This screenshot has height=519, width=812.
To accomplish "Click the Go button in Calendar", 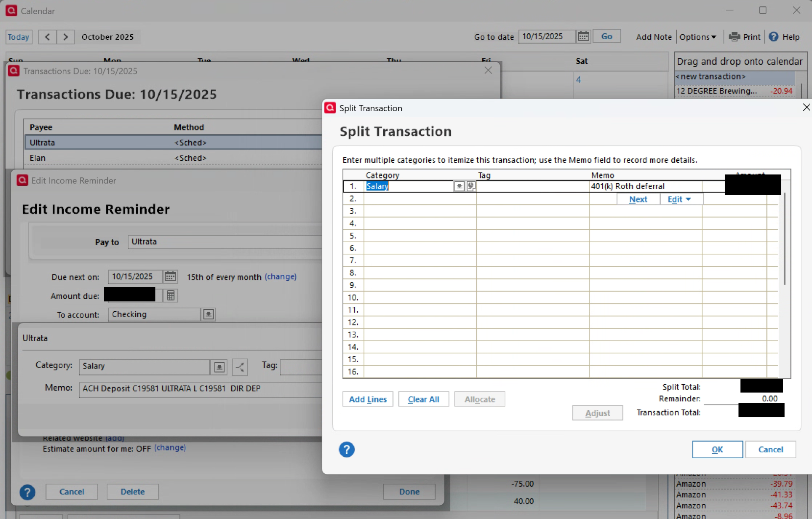I will (x=607, y=36).
